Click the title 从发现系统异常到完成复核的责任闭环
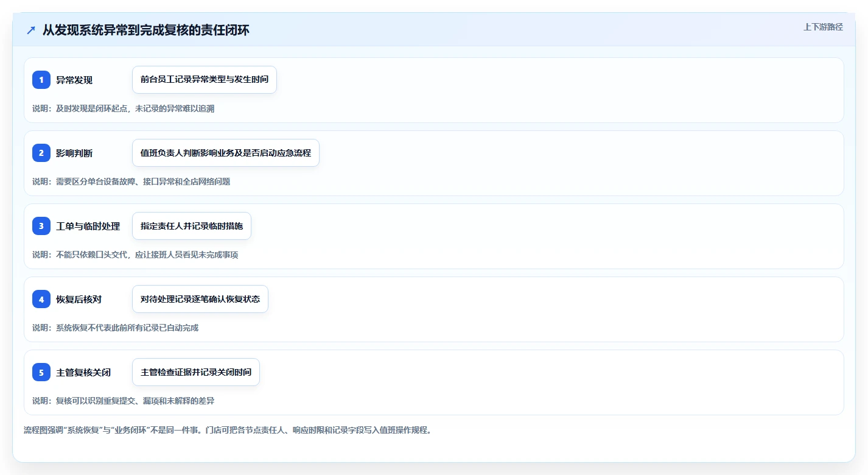The image size is (868, 475). (146, 30)
